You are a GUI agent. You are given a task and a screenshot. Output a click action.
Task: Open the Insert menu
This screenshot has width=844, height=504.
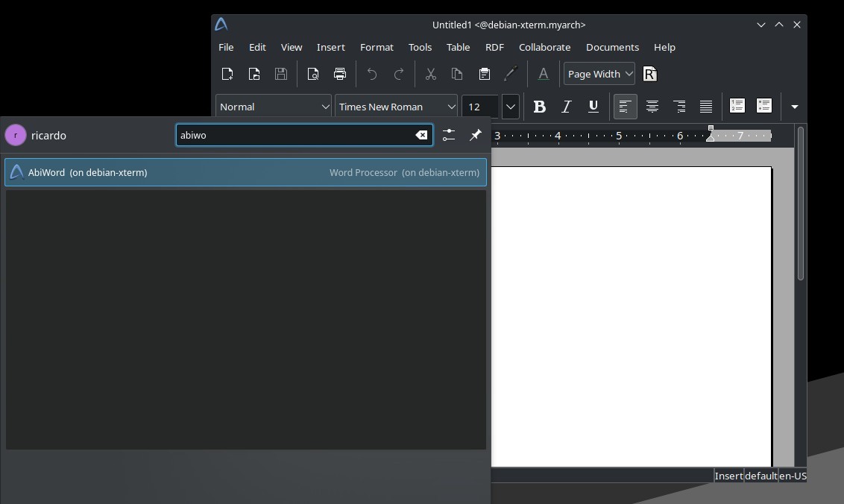[330, 48]
